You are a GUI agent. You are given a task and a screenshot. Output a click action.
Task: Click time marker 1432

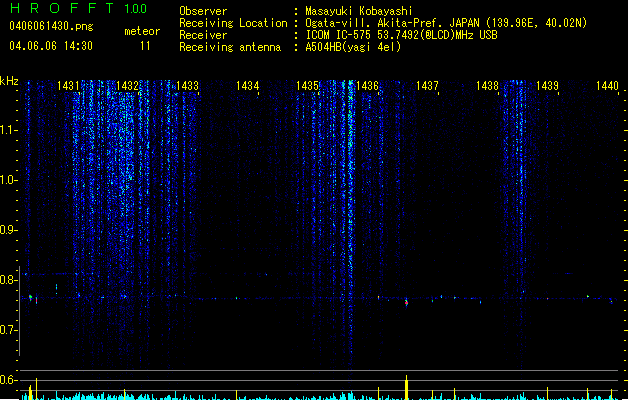127,86
